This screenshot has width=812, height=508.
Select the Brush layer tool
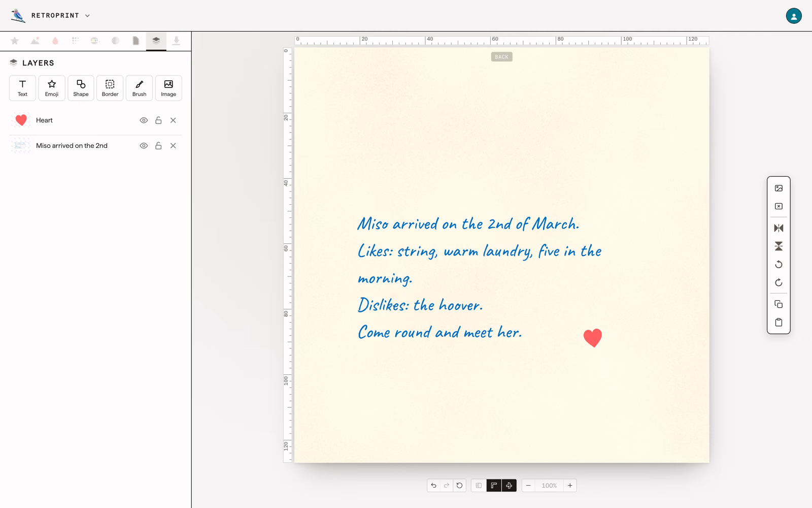[139, 88]
